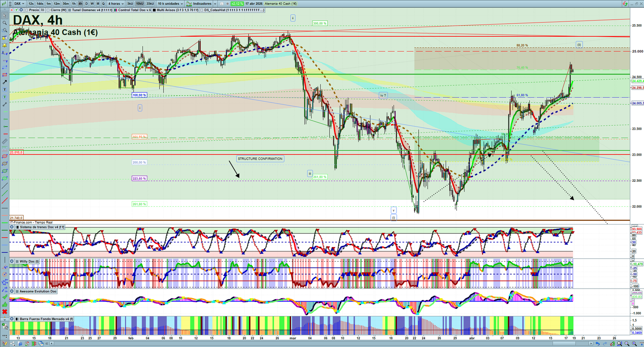Close the Barra Fuerza Fondo Mercado panel
Screen dimensions: 644x347
pos(12,319)
